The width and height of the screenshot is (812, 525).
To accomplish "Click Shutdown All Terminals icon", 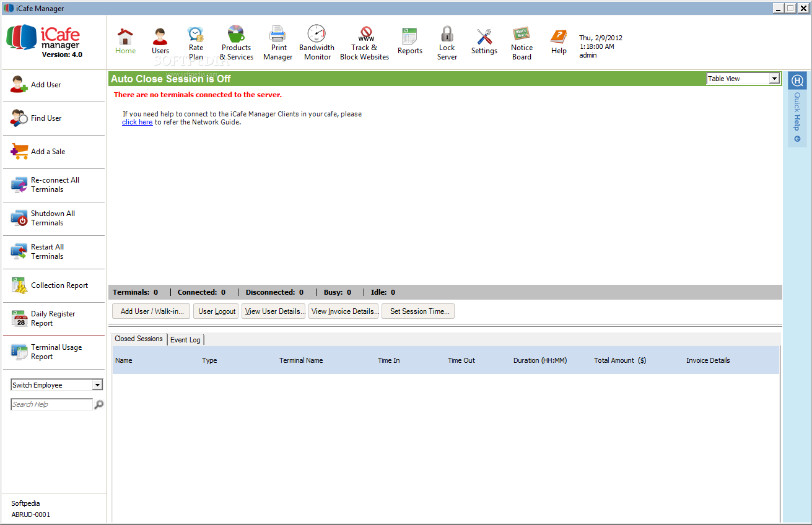I will [x=19, y=218].
